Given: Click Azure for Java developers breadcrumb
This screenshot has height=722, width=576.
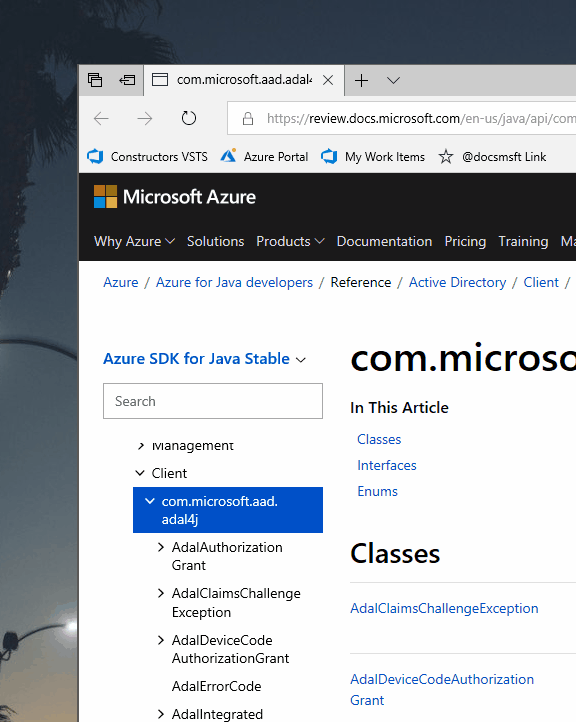Looking at the screenshot, I should (x=234, y=282).
